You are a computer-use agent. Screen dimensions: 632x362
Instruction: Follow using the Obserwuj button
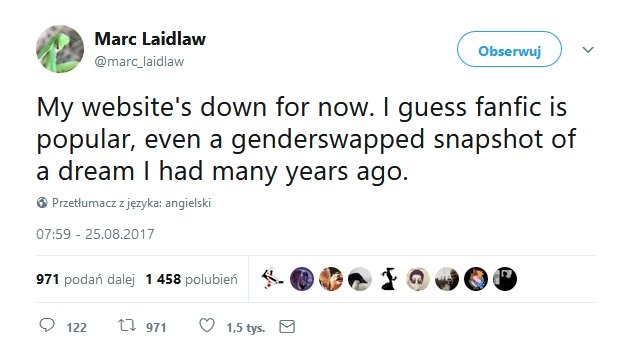coord(509,49)
